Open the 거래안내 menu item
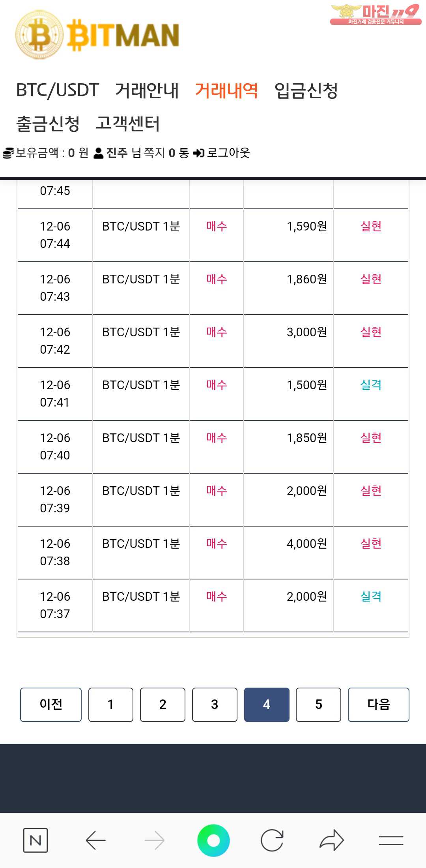Image resolution: width=426 pixels, height=868 pixels. pyautogui.click(x=147, y=90)
